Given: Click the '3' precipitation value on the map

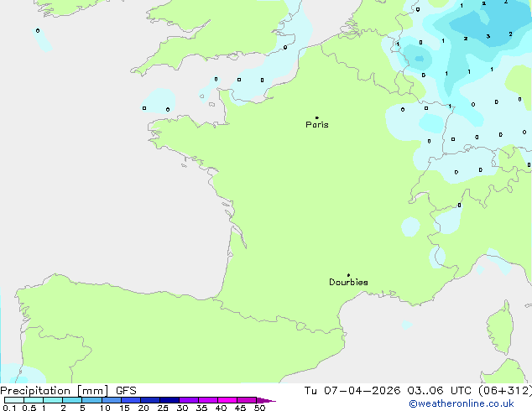Looking at the screenshot, I should pyautogui.click(x=488, y=36).
